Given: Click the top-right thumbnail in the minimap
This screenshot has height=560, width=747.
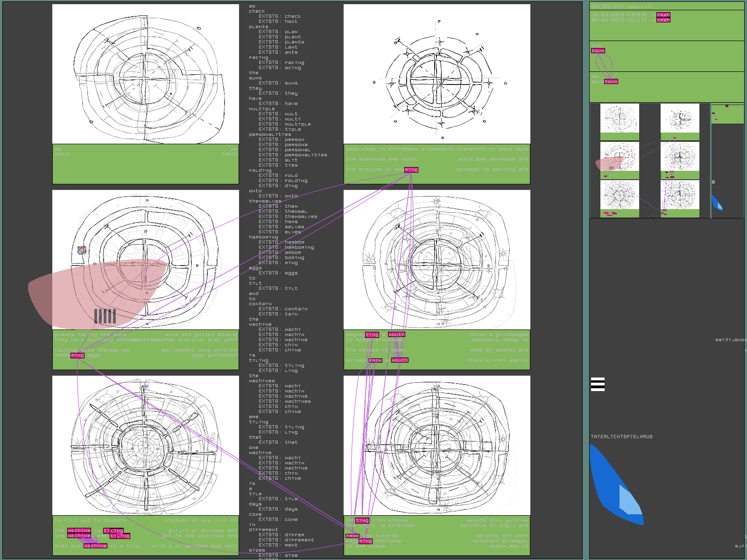Looking at the screenshot, I should pyautogui.click(x=680, y=119).
